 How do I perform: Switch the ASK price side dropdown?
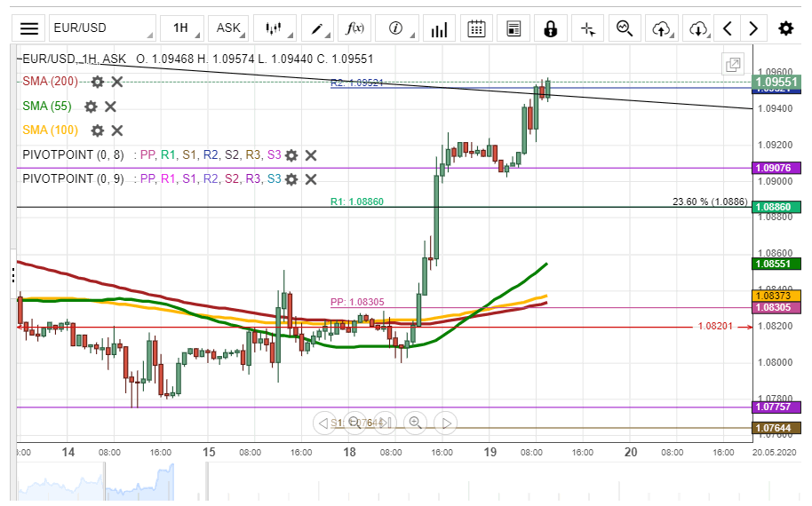(228, 28)
